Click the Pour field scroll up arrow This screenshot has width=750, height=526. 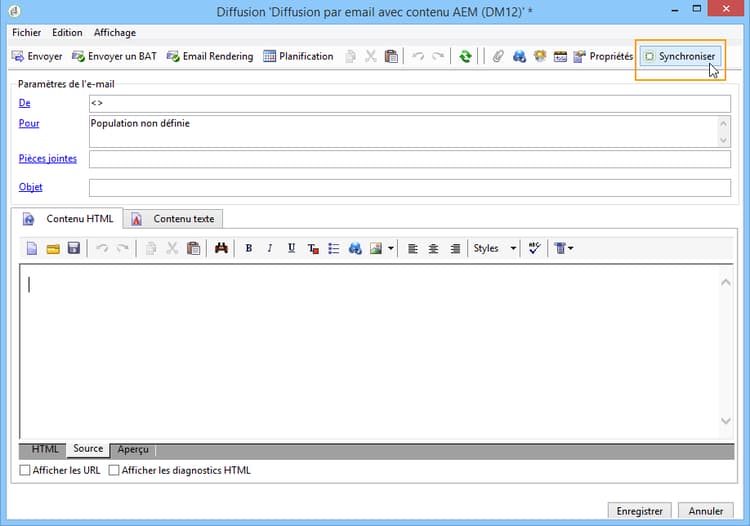pos(723,124)
